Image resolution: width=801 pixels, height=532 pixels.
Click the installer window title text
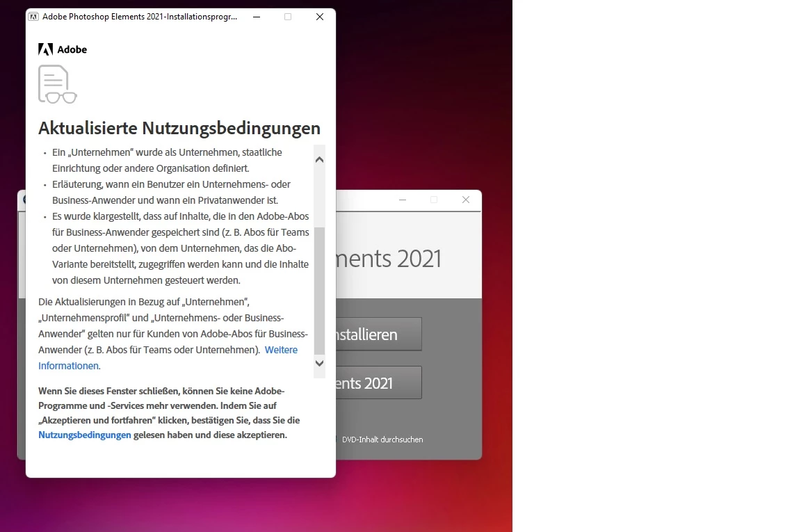(x=140, y=17)
